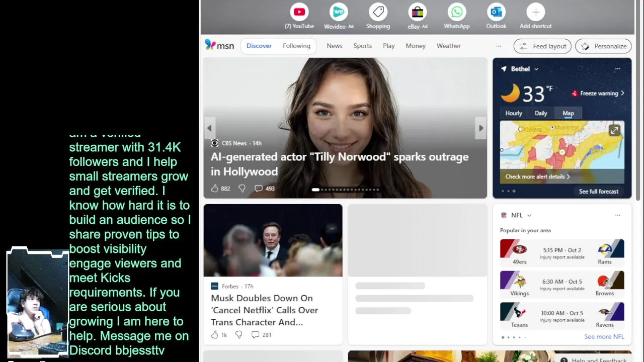Open the Outlook shortcut icon
The height and width of the screenshot is (362, 644).
click(x=496, y=12)
